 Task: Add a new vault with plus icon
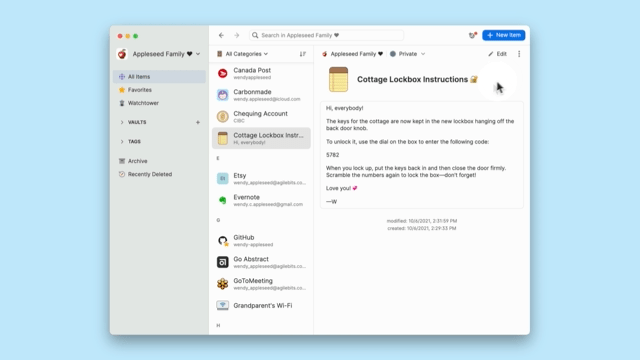click(x=198, y=122)
